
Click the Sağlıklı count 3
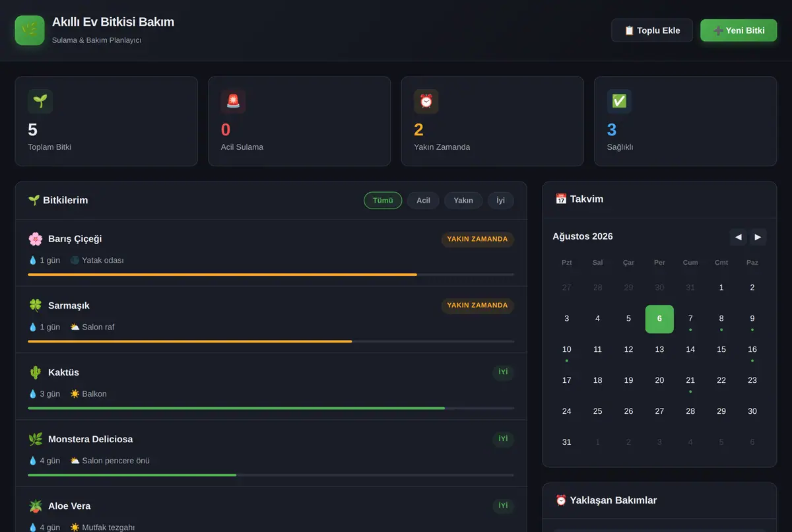(612, 129)
